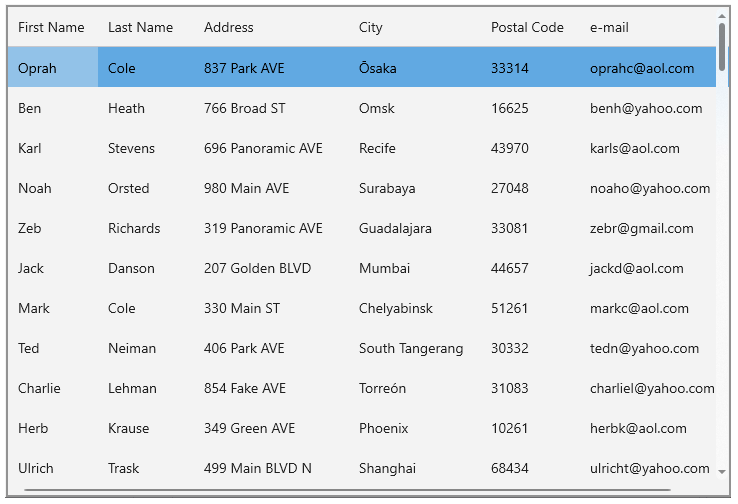Click the scroll down arrow at bottom right
738x504 pixels.
click(x=722, y=470)
